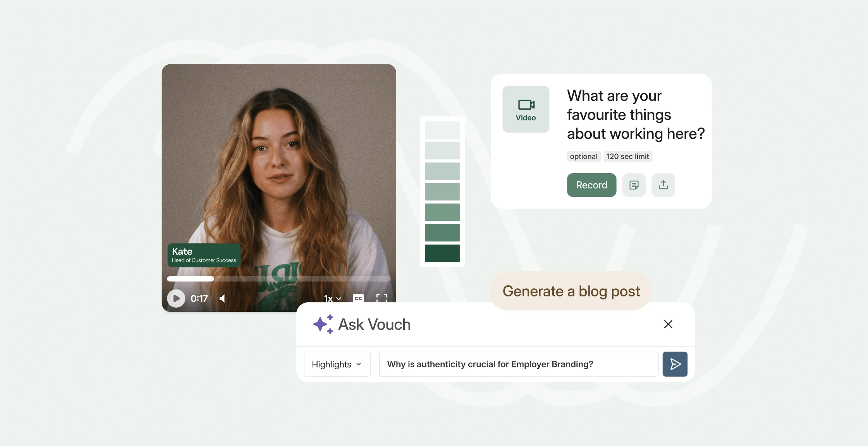The image size is (868, 446).
Task: Select the Video camera icon tile
Action: pos(526,109)
